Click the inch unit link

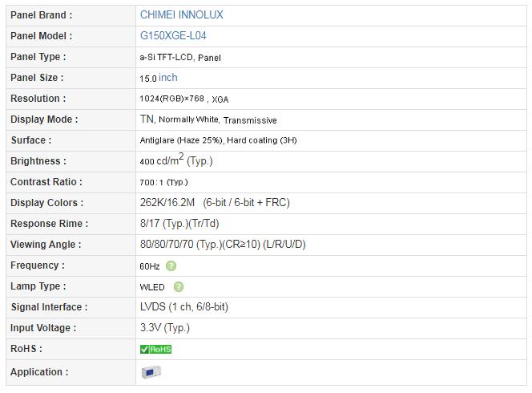click(x=168, y=78)
